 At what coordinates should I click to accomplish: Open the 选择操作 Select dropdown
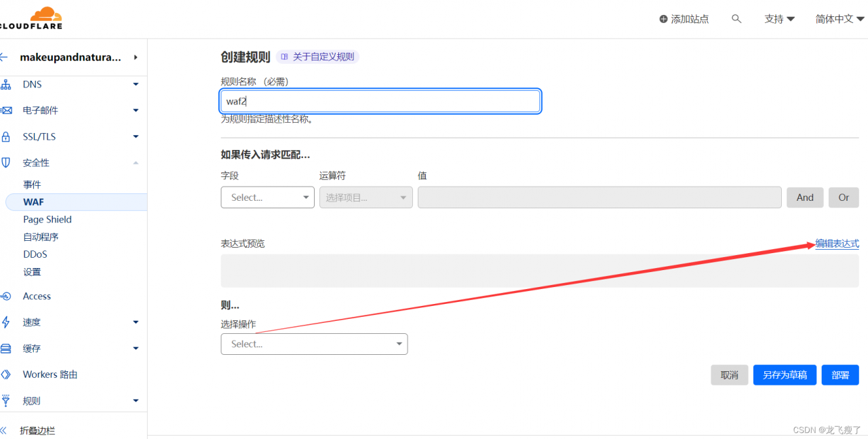pyautogui.click(x=314, y=344)
